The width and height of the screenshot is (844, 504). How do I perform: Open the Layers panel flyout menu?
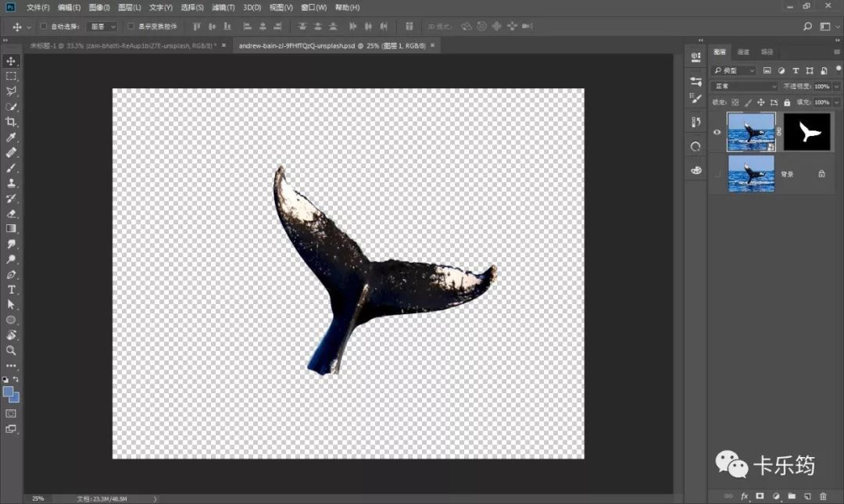coord(836,52)
